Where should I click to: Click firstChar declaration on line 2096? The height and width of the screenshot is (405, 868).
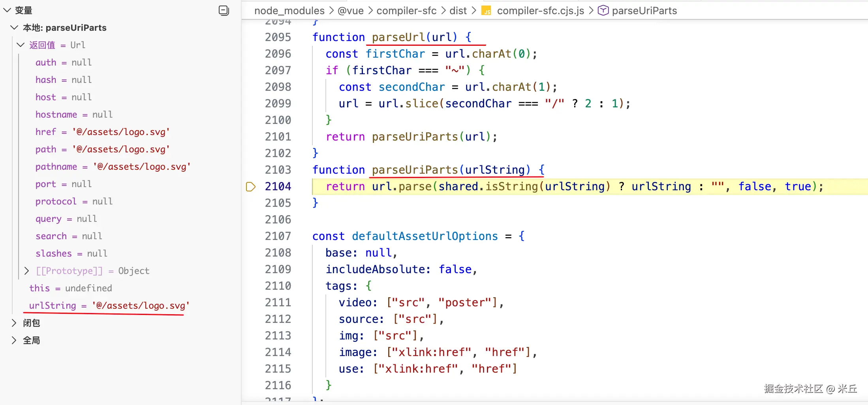click(x=395, y=54)
